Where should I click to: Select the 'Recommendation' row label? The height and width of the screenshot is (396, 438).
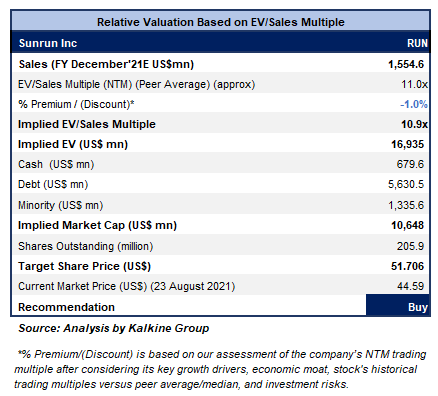tap(66, 307)
